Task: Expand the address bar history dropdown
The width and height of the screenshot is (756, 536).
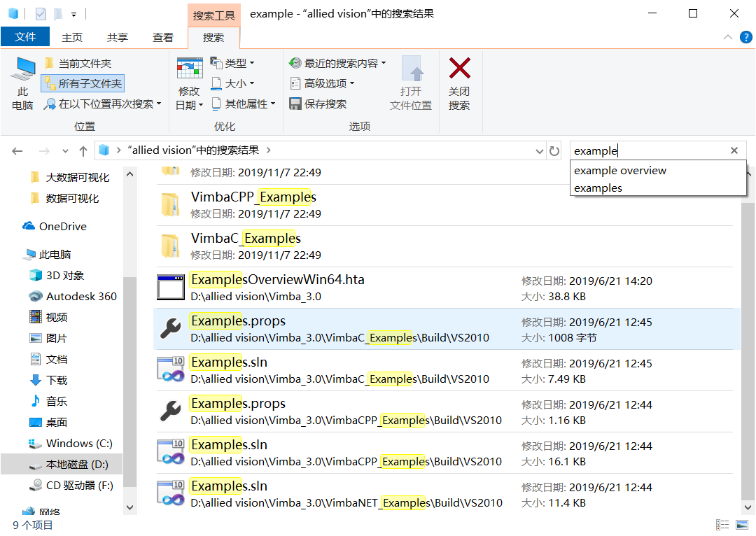Action: (538, 150)
